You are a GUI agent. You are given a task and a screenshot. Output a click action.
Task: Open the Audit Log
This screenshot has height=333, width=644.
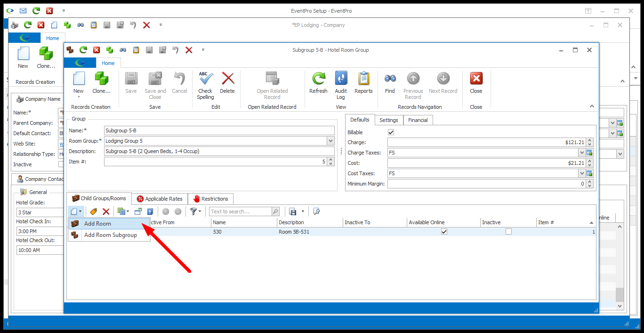[341, 86]
